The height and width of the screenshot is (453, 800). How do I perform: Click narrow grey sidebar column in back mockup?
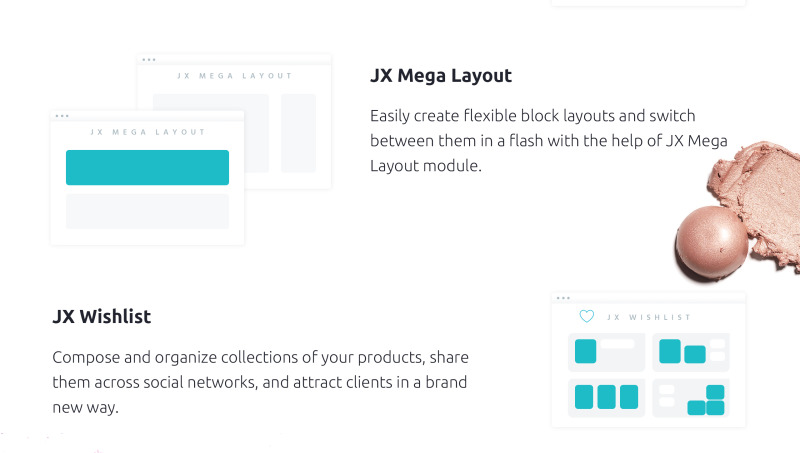(x=298, y=133)
